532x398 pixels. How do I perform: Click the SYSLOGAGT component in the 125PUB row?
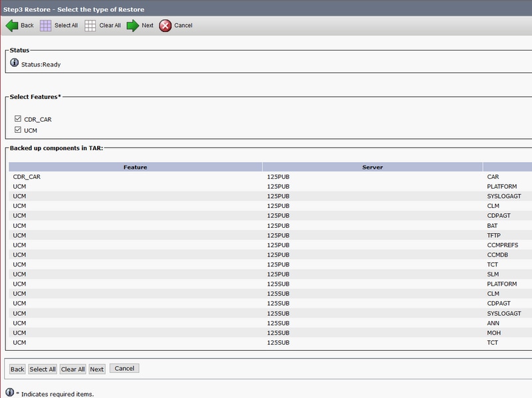[504, 196]
